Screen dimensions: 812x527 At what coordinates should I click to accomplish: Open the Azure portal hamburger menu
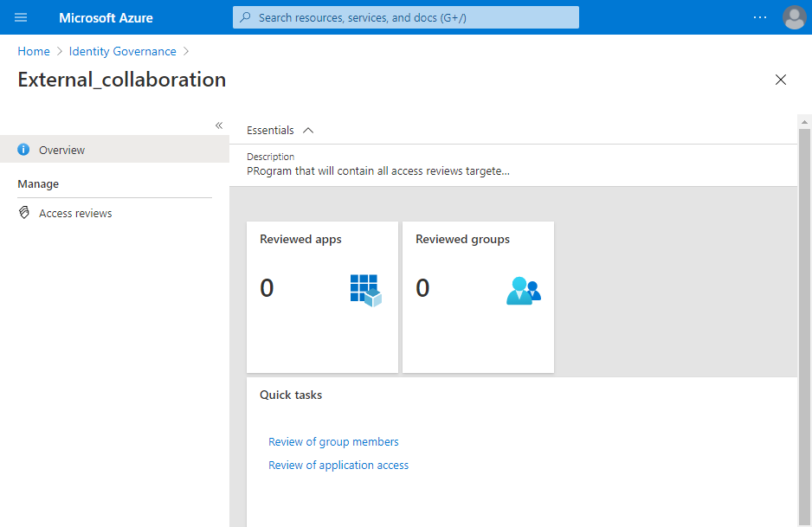pos(20,17)
